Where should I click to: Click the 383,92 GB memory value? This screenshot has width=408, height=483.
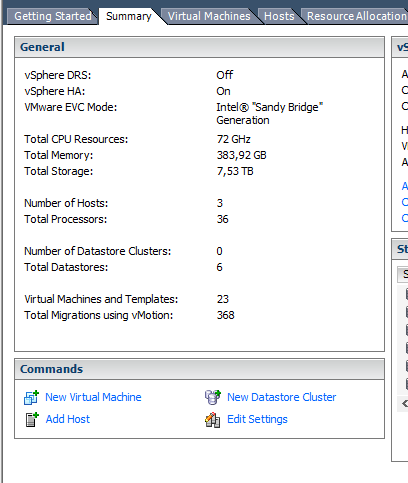[x=242, y=155]
